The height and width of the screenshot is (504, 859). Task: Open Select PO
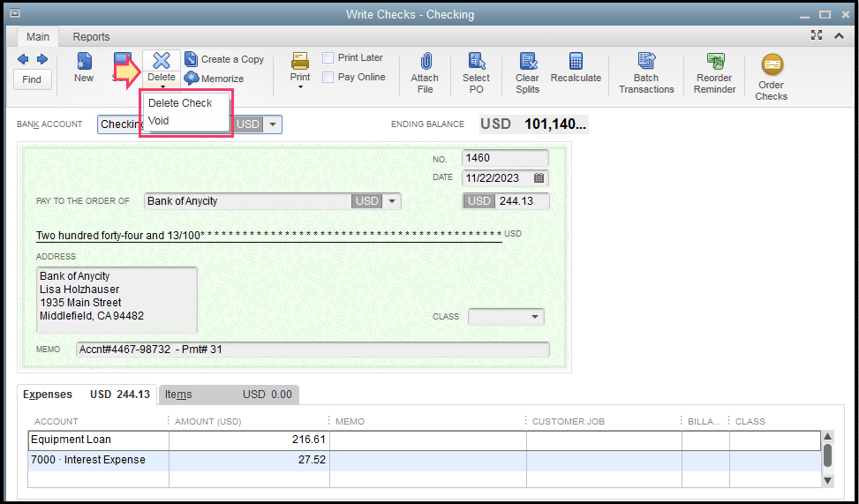(476, 73)
